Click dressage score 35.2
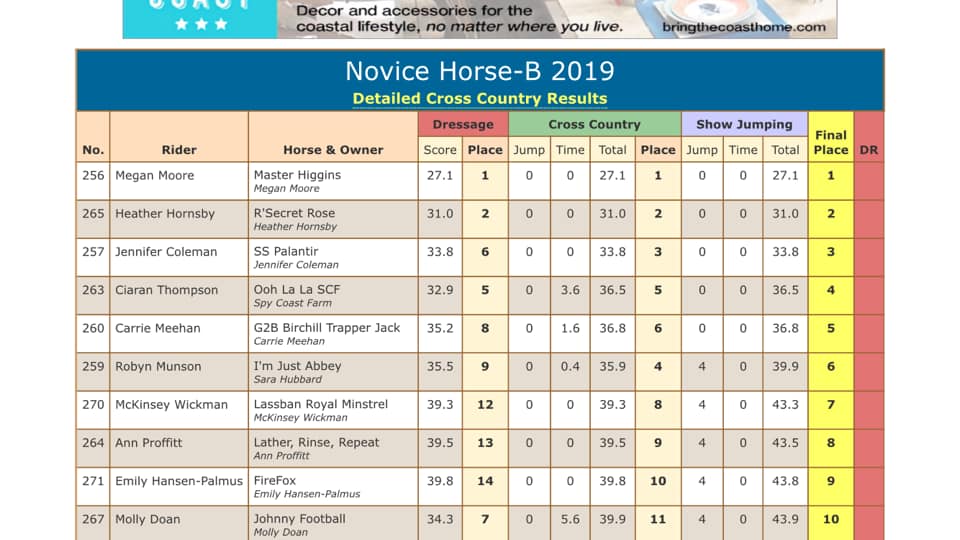The image size is (960, 540). pos(440,328)
